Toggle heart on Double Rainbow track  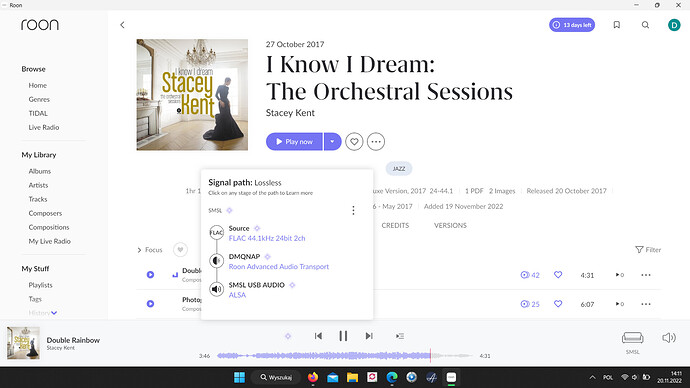tap(558, 275)
